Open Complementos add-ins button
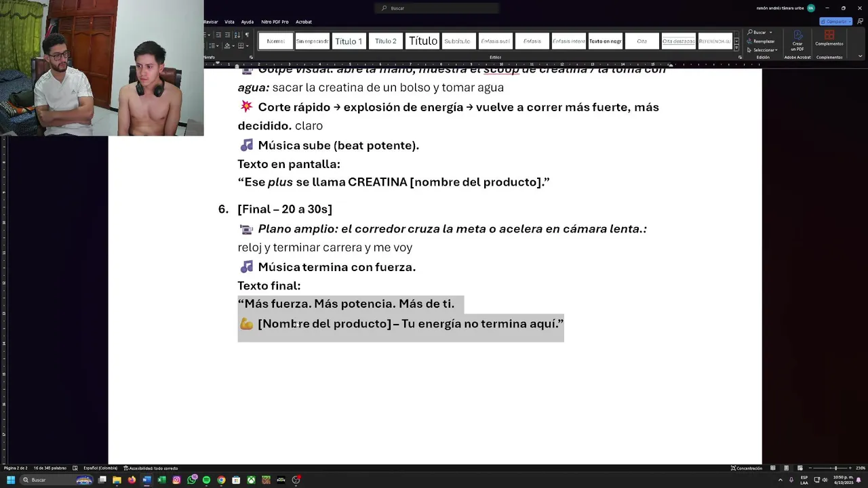Screen dimensions: 868x488 tap(829, 39)
